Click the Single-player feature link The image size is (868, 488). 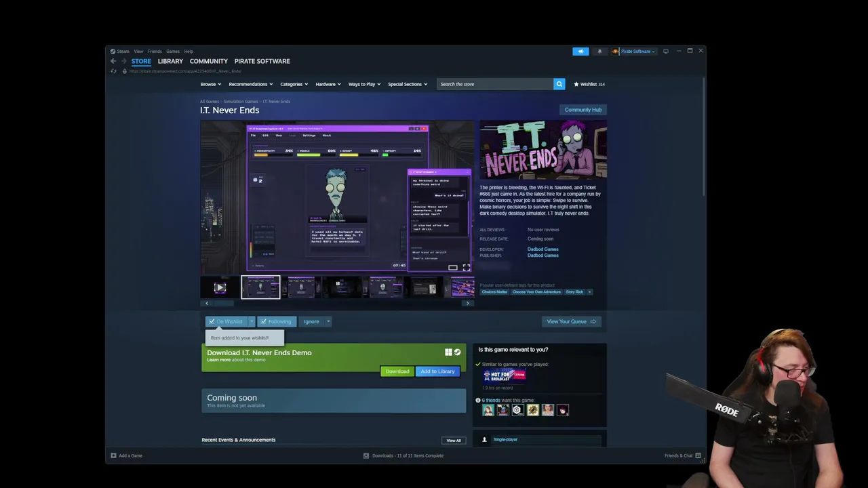coord(505,440)
